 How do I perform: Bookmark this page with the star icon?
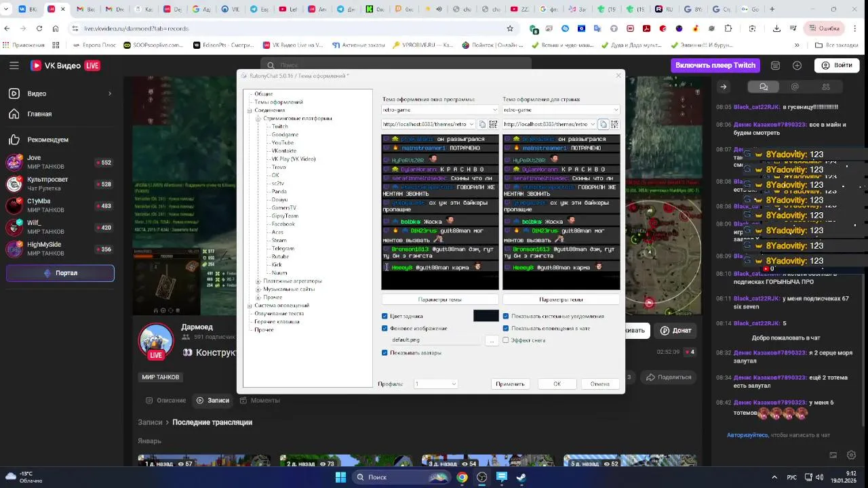pos(510,28)
